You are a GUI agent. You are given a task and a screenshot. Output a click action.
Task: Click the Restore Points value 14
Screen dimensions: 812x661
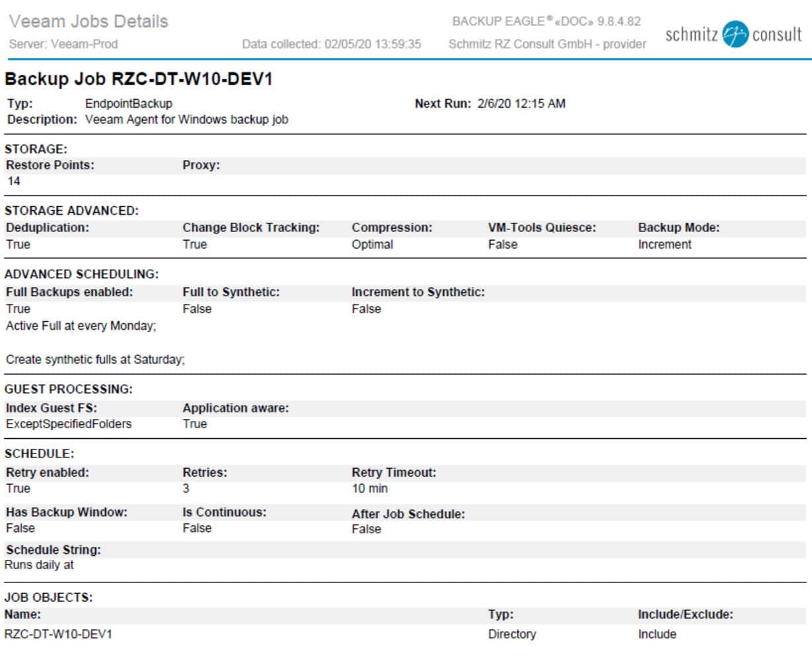click(x=13, y=182)
